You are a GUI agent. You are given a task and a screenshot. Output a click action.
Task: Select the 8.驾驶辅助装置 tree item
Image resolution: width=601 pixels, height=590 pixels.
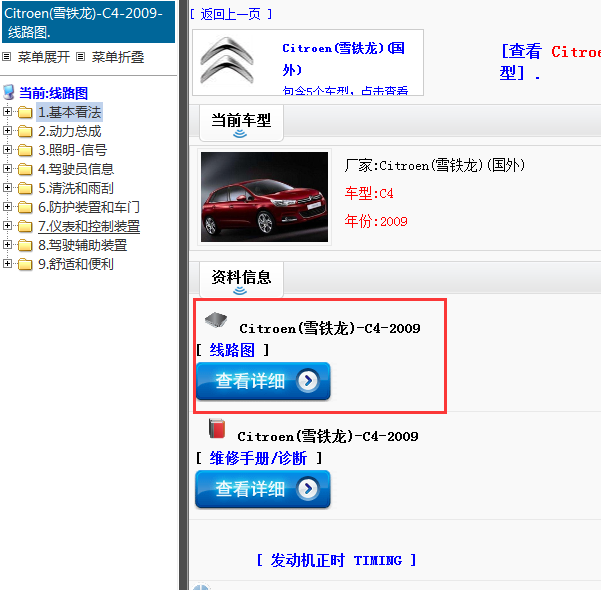click(x=82, y=245)
